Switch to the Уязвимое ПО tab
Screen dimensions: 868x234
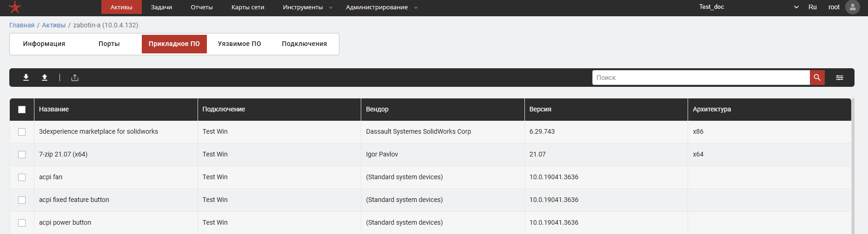[x=239, y=44]
